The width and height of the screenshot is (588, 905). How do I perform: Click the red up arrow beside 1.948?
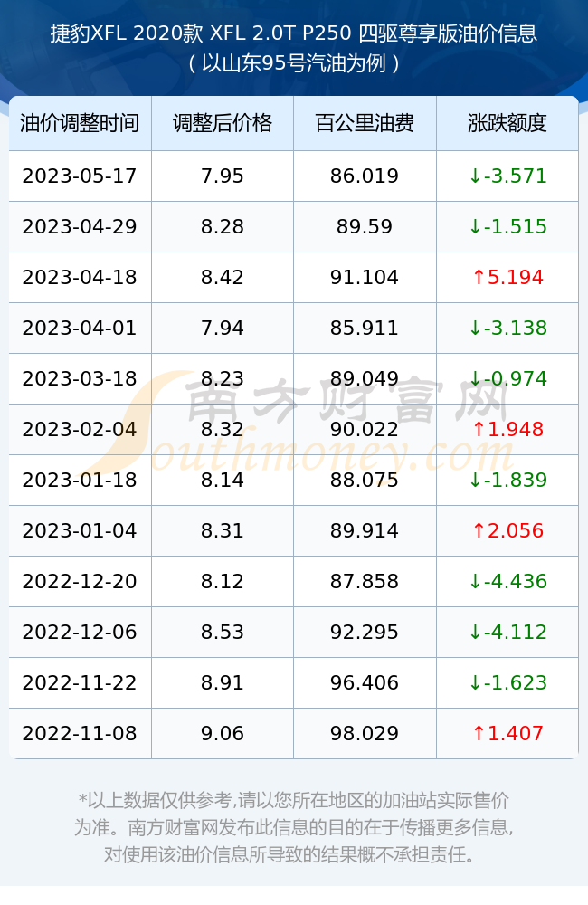point(479,429)
